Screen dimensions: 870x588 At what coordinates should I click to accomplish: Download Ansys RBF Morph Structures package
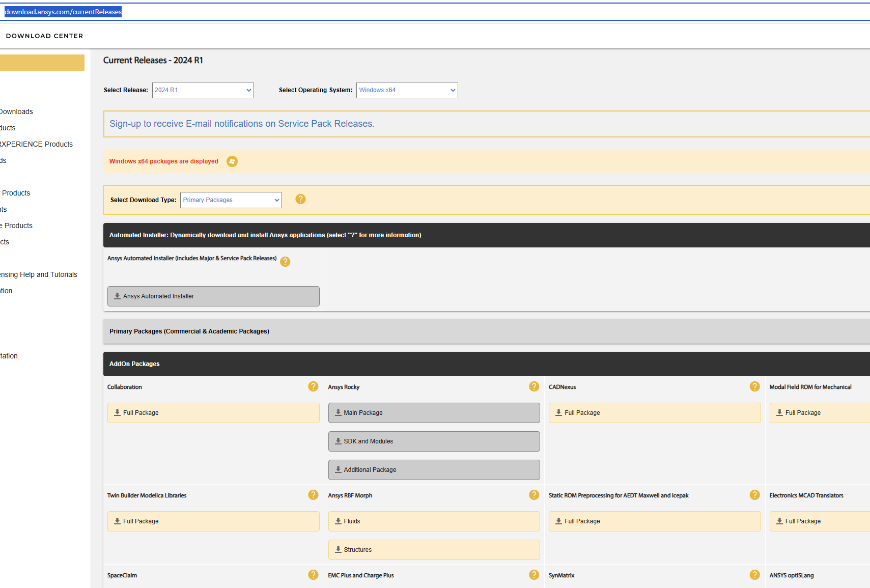tap(434, 550)
